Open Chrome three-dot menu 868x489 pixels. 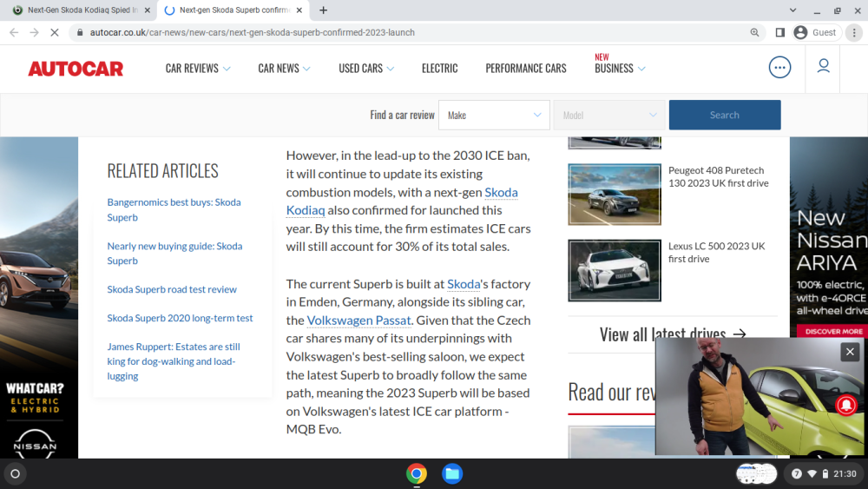tap(854, 33)
